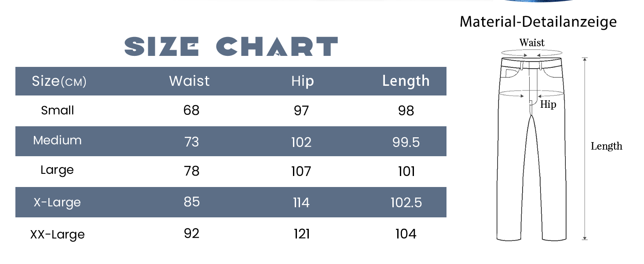This screenshot has width=644, height=264.
Task: Select the Size(CM) column header
Action: pyautogui.click(x=59, y=81)
